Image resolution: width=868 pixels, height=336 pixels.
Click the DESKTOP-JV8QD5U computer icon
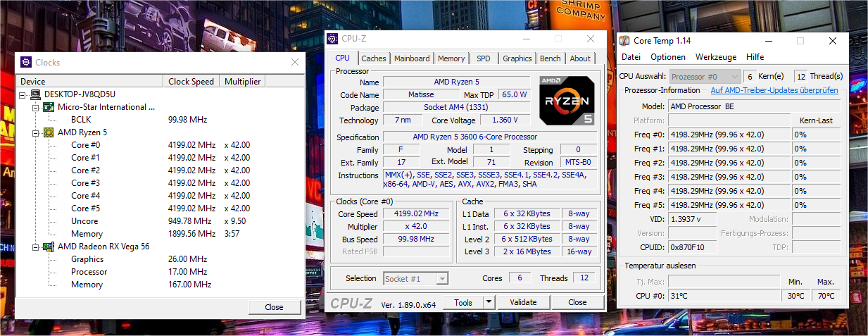coord(35,94)
